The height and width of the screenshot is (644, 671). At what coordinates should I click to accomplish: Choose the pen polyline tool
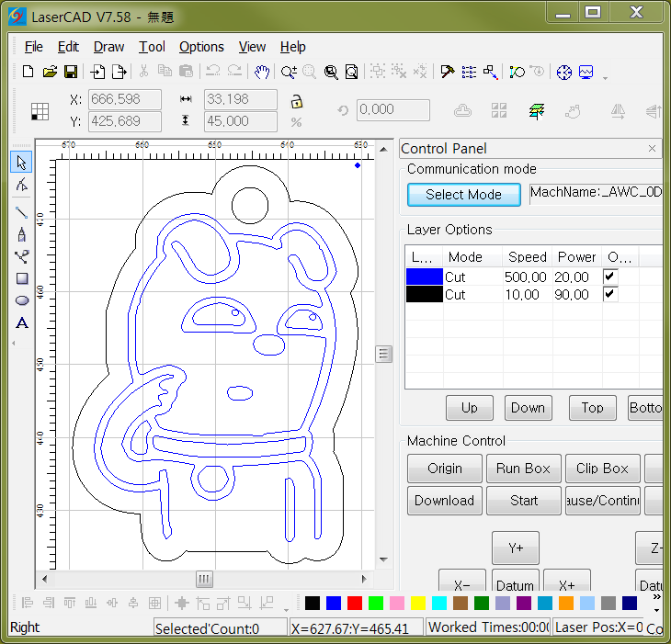pos(21,234)
